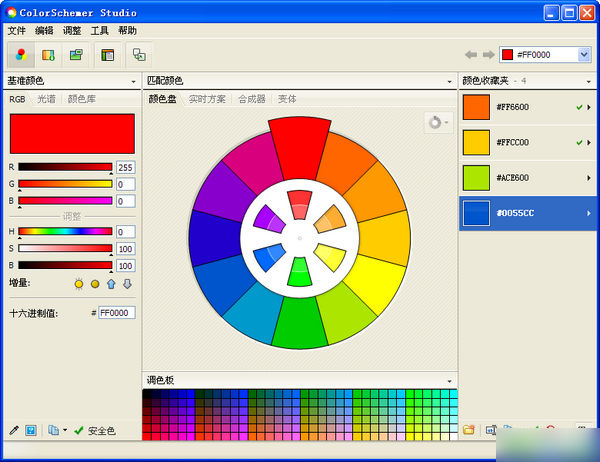Image resolution: width=600 pixels, height=462 pixels.
Task: Click the eyedropper color picker icon
Action: click(14, 430)
